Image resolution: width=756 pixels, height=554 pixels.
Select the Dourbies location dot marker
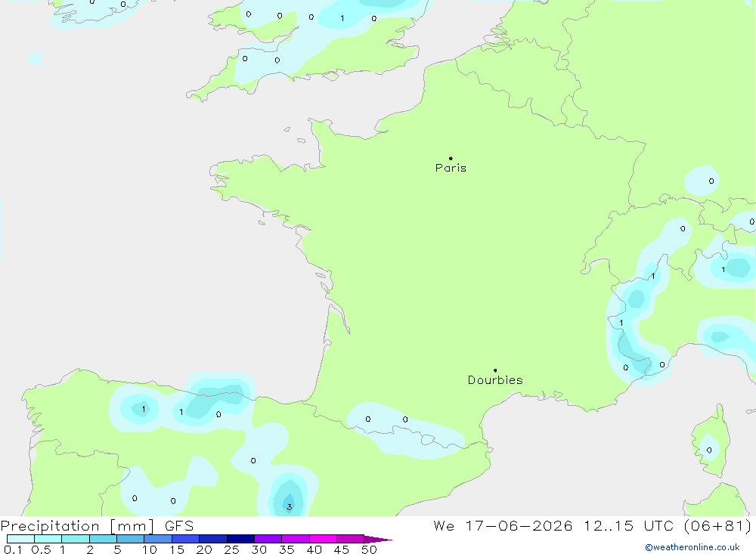[495, 370]
